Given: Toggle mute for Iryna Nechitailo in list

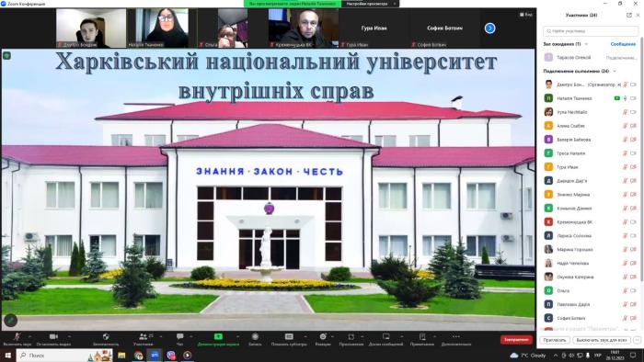Looking at the screenshot, I should pyautogui.click(x=625, y=112).
